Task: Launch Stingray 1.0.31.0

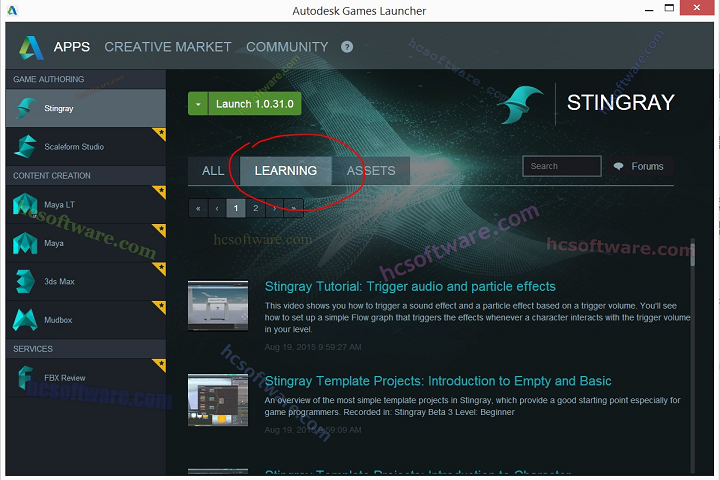Action: [255, 104]
